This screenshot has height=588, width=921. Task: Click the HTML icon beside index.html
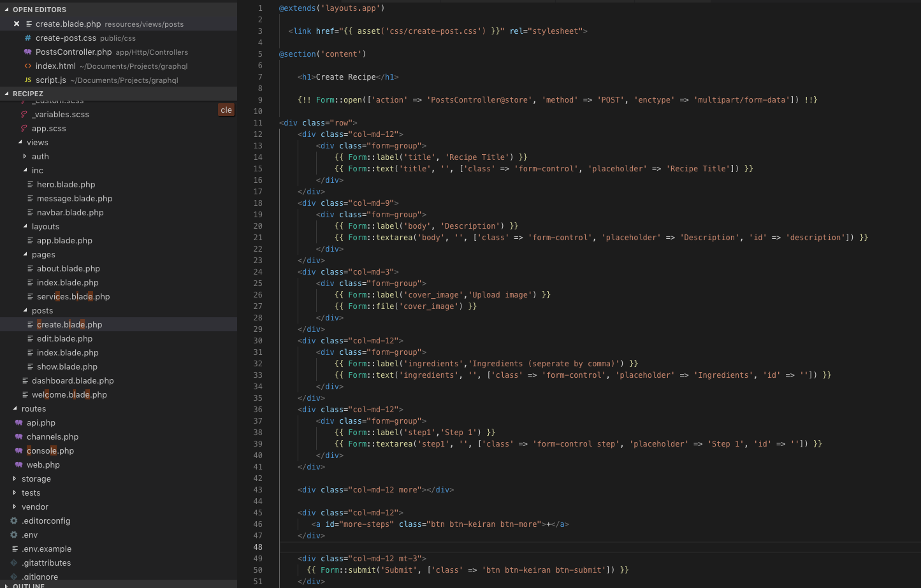28,66
